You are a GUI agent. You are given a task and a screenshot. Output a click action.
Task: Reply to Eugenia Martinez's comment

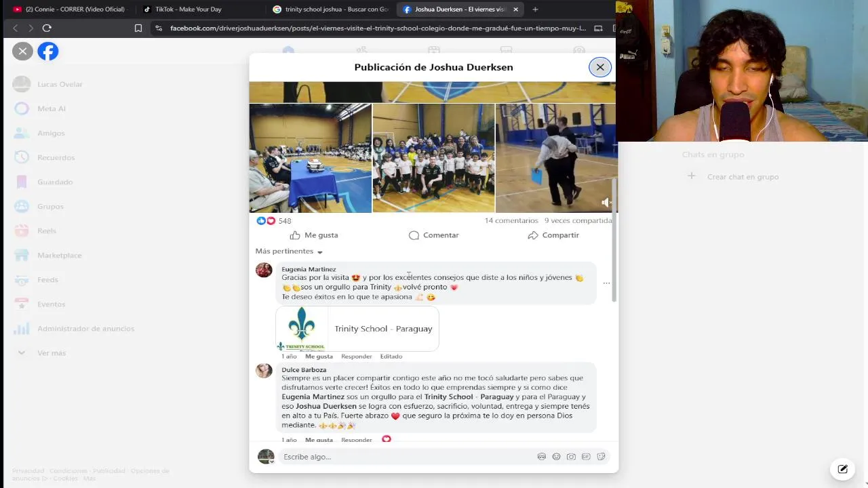(356, 357)
